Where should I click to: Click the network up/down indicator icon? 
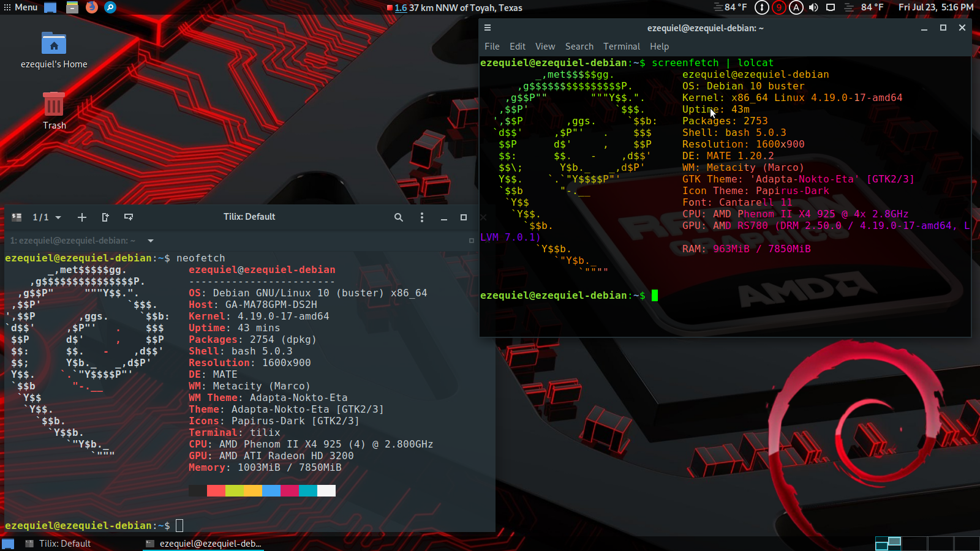[x=761, y=7]
